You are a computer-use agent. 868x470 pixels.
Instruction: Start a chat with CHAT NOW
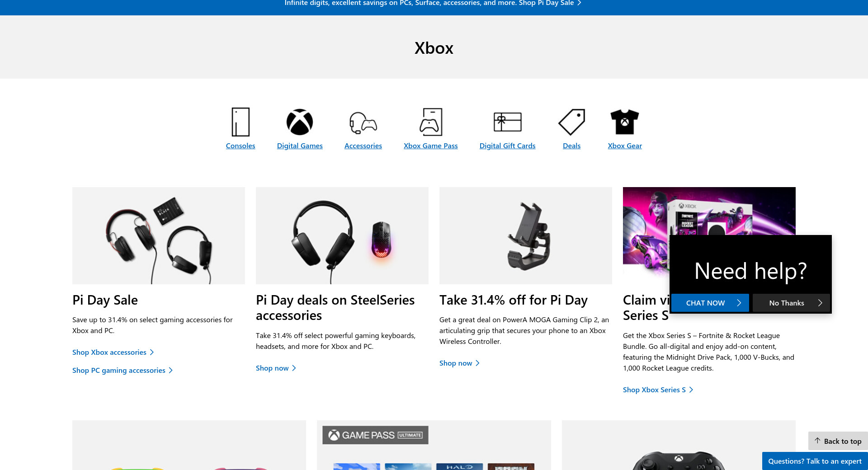tap(710, 303)
